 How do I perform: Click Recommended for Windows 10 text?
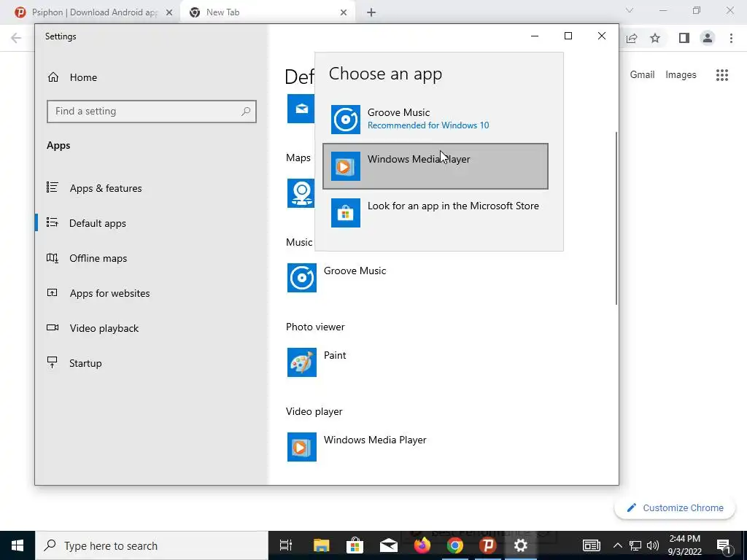(428, 125)
